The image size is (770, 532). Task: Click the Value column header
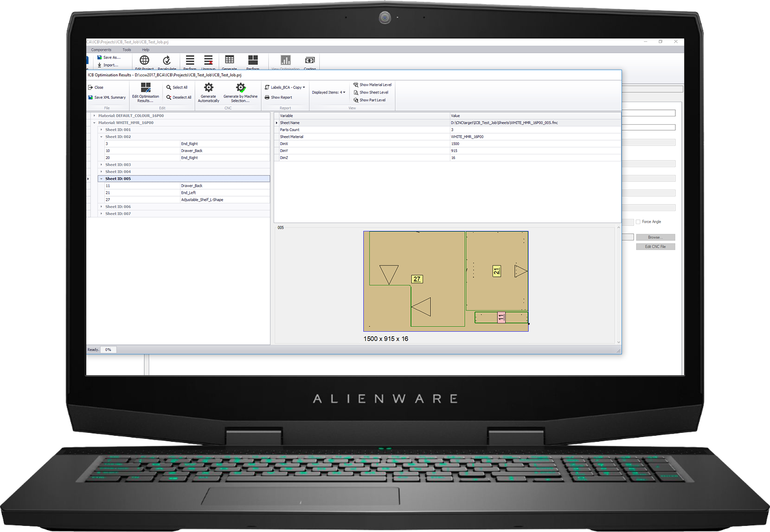point(535,116)
